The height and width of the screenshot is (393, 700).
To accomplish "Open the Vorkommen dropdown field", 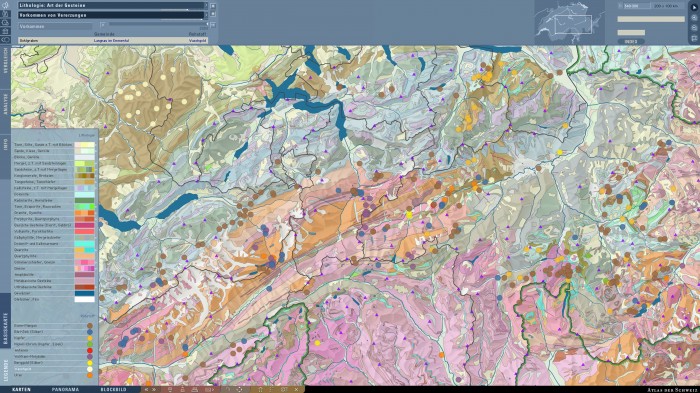I will click(x=55, y=26).
